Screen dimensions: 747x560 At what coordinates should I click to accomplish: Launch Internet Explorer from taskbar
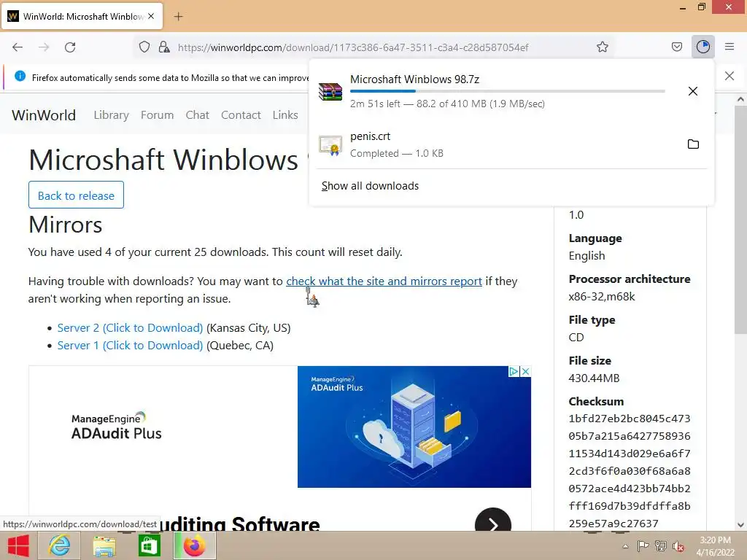tap(59, 545)
